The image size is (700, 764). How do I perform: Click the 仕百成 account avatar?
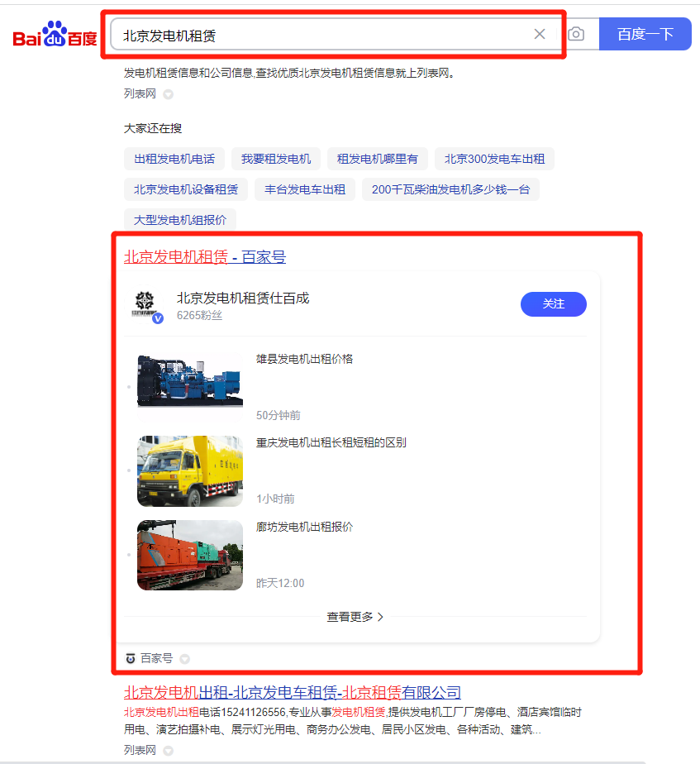coord(145,305)
